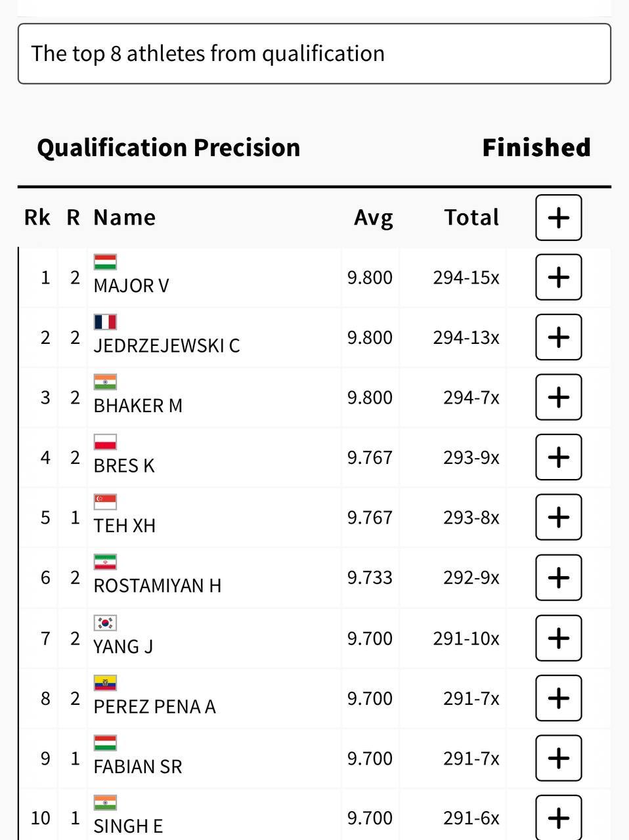Click Poland flag above BRES K
The image size is (629, 840).
pyautogui.click(x=105, y=442)
